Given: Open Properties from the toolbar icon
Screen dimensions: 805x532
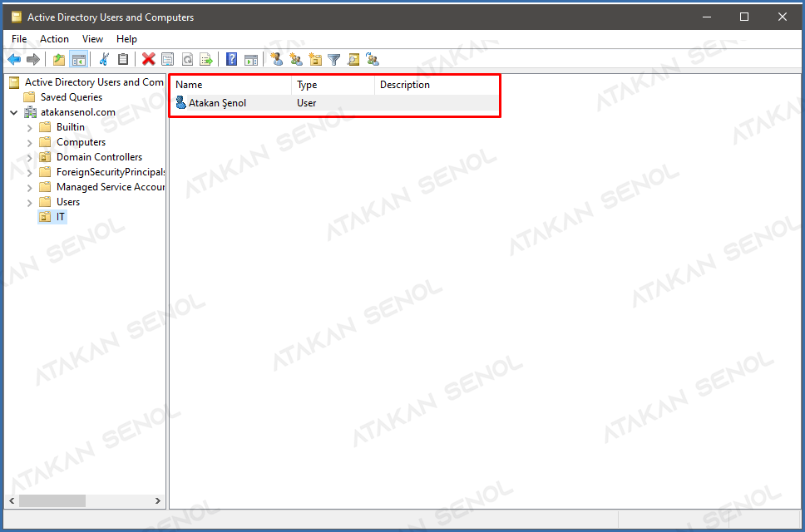Looking at the screenshot, I should pos(168,60).
